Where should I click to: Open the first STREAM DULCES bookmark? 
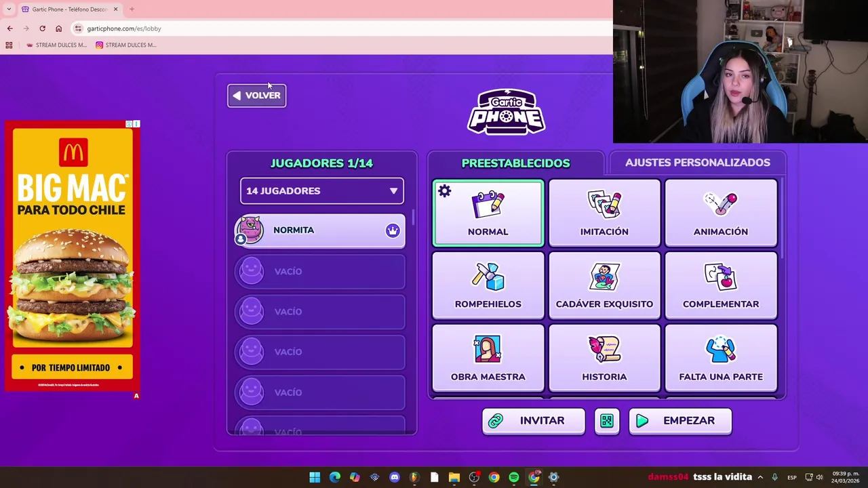click(x=56, y=45)
